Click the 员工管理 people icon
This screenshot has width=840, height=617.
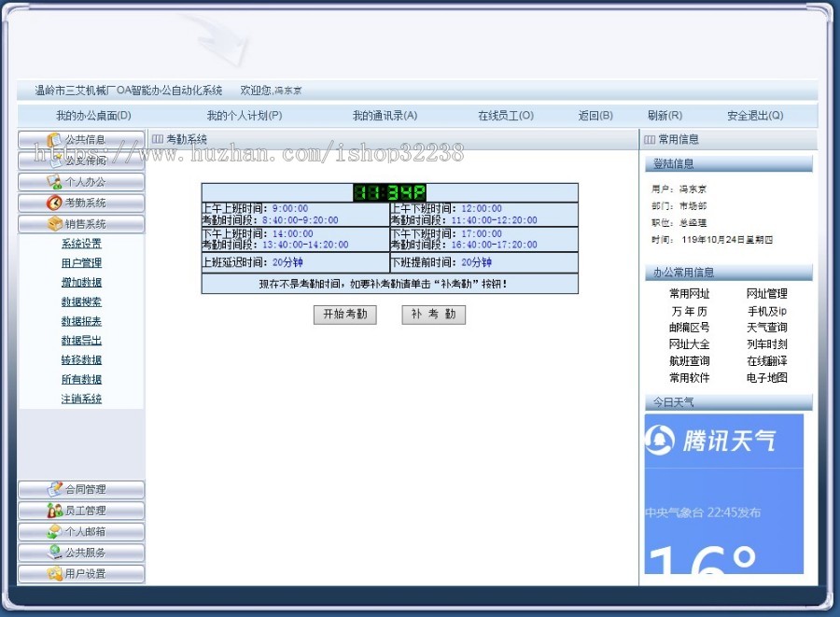[x=54, y=511]
